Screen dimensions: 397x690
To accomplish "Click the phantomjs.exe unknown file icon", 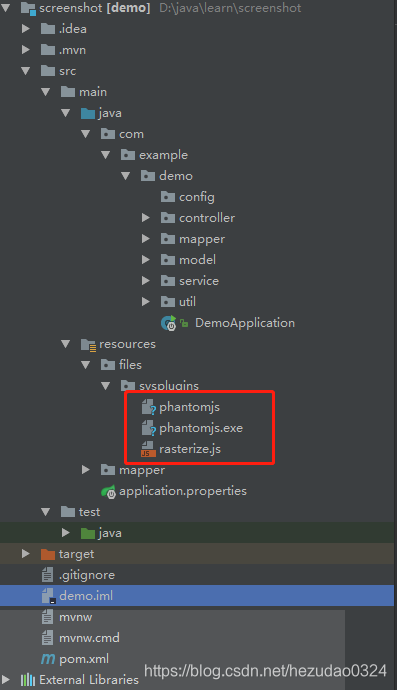I will tap(149, 428).
